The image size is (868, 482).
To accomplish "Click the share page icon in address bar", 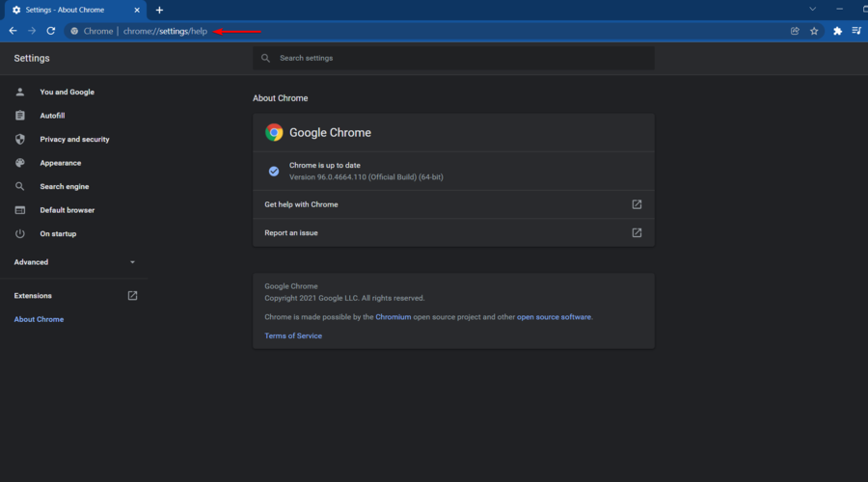I will [795, 31].
